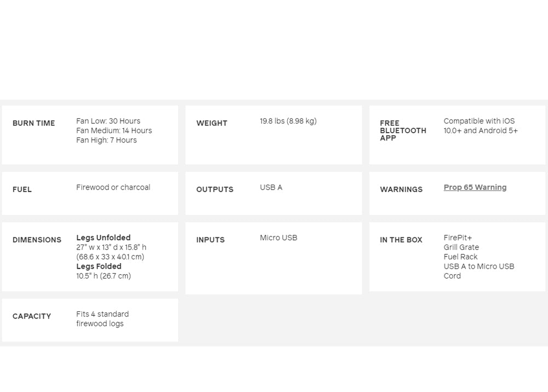
Task: Select the "Firewood or charcoal" text
Action: tap(113, 188)
